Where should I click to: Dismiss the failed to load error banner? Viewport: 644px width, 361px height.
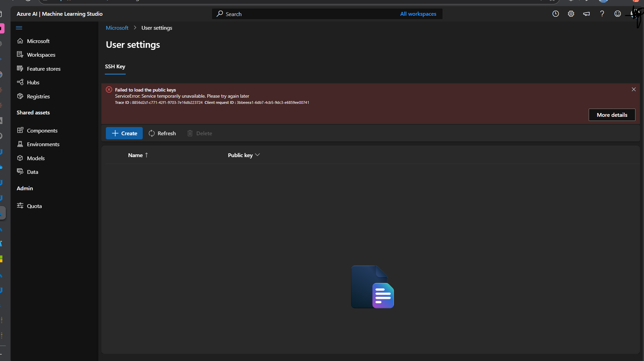tap(633, 89)
